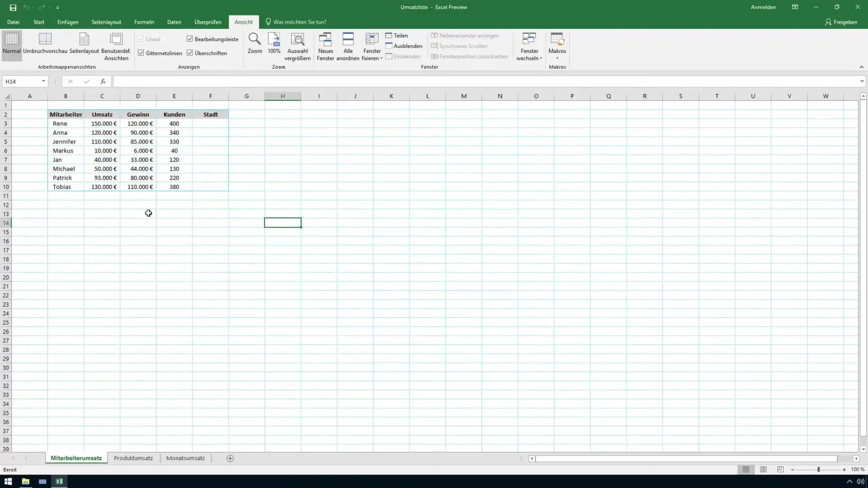The height and width of the screenshot is (488, 868).
Task: Click the zoom slider handle
Action: coord(818,470)
